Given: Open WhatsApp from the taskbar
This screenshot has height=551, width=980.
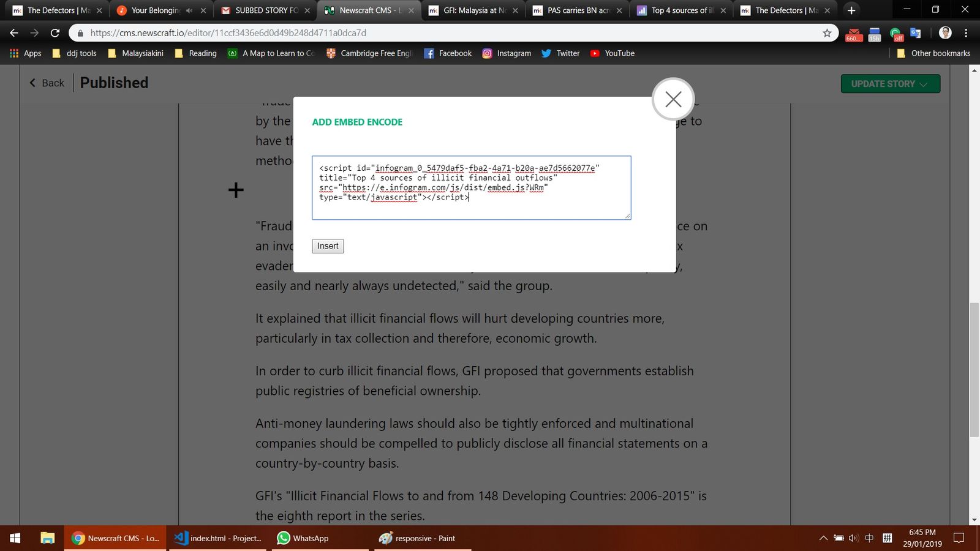Looking at the screenshot, I should pos(303,538).
